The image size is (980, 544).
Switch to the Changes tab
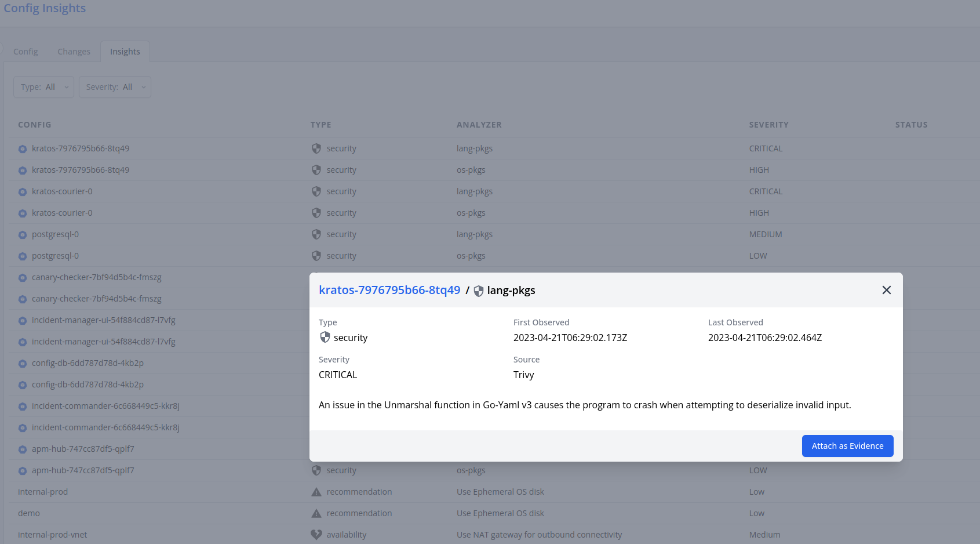pyautogui.click(x=74, y=52)
